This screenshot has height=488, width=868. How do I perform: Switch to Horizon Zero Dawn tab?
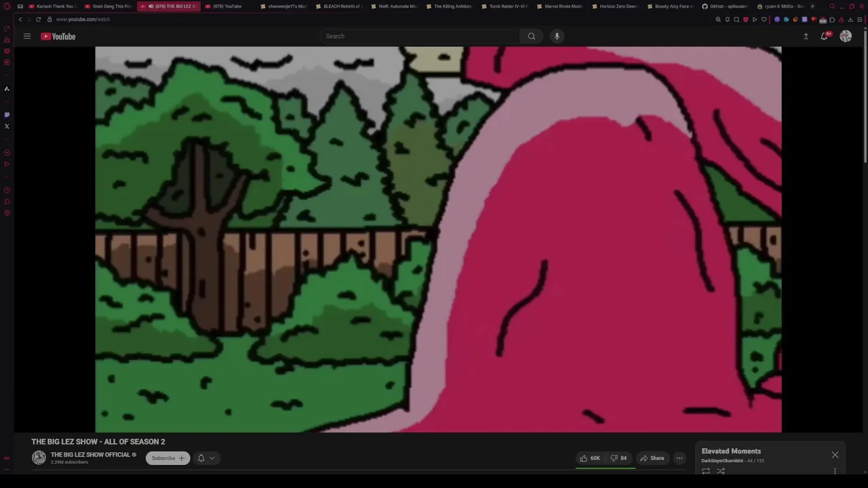[614, 6]
